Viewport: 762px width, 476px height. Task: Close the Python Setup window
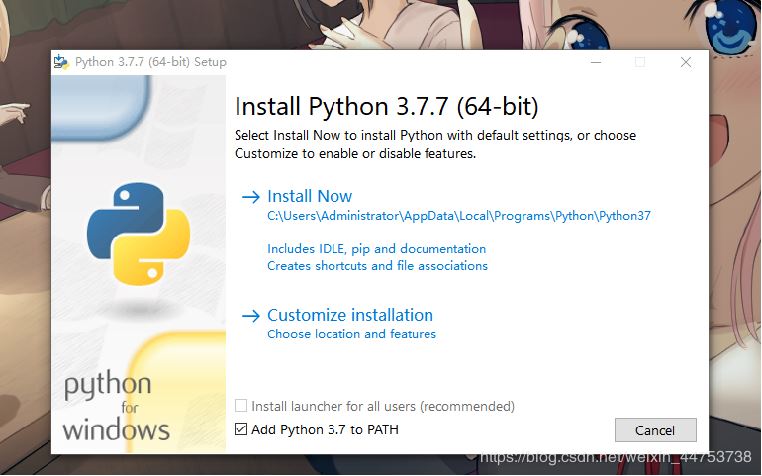click(686, 62)
